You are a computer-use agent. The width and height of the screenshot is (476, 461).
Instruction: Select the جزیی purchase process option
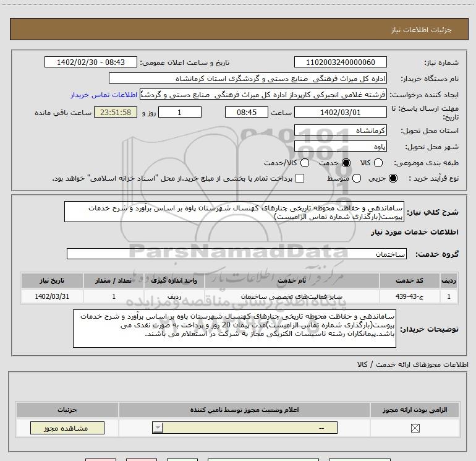(x=393, y=178)
